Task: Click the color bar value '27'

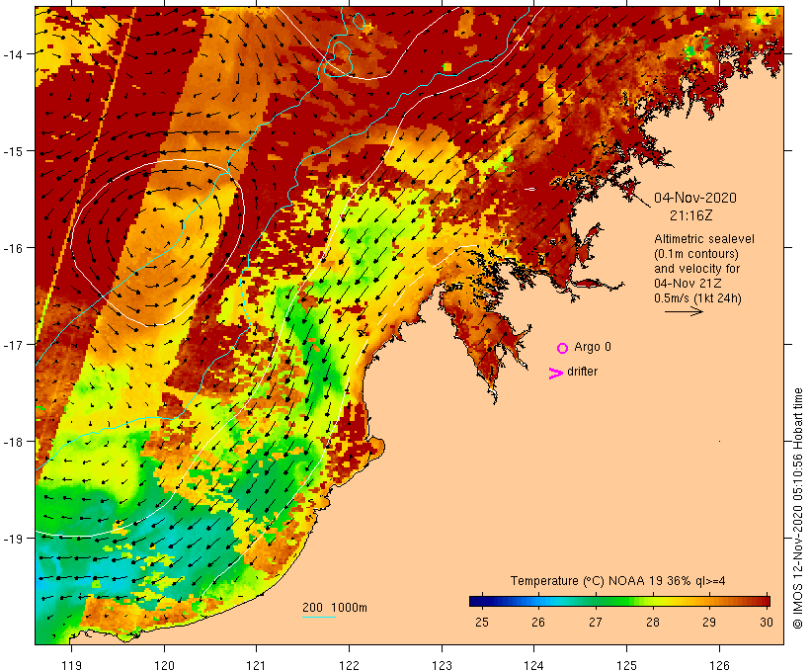Action: pos(596,622)
